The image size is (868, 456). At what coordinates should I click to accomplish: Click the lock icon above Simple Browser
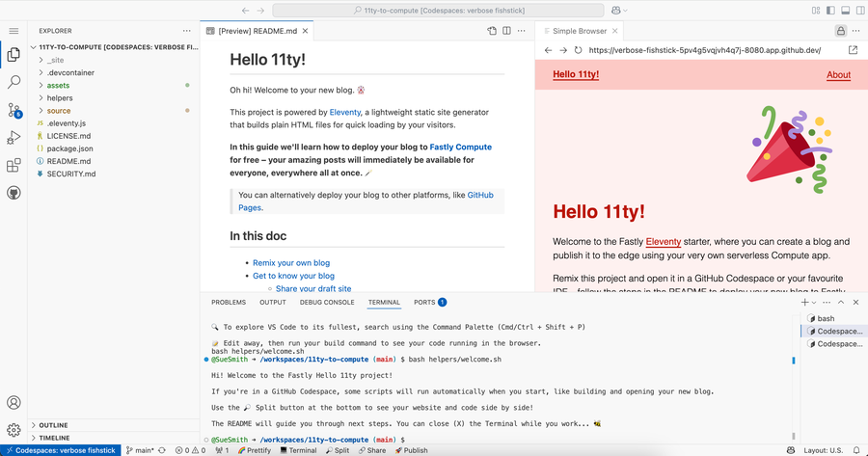click(841, 31)
